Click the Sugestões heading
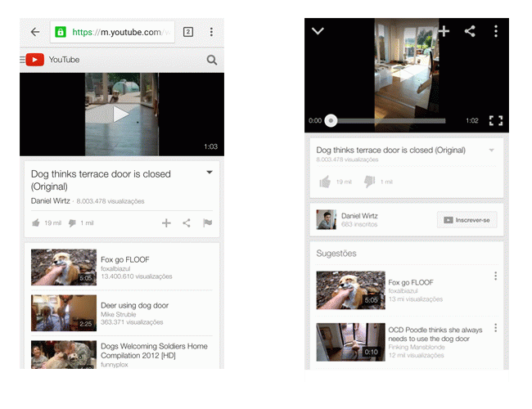 [x=336, y=254]
